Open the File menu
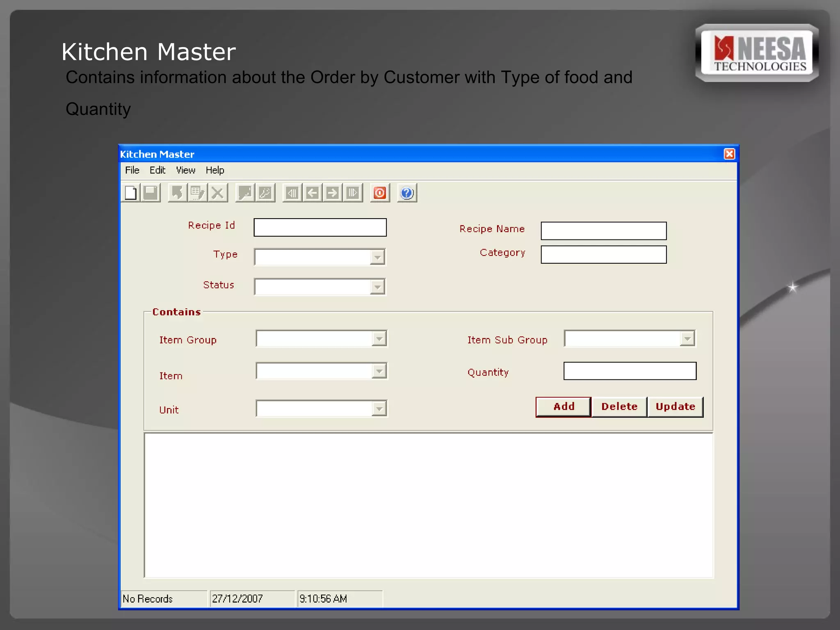840x630 pixels. coord(132,170)
